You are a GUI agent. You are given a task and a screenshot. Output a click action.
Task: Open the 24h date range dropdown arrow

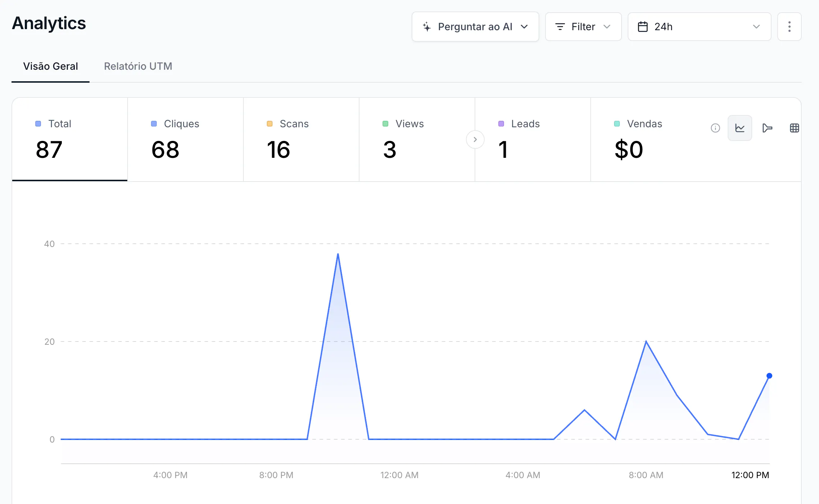click(x=756, y=27)
